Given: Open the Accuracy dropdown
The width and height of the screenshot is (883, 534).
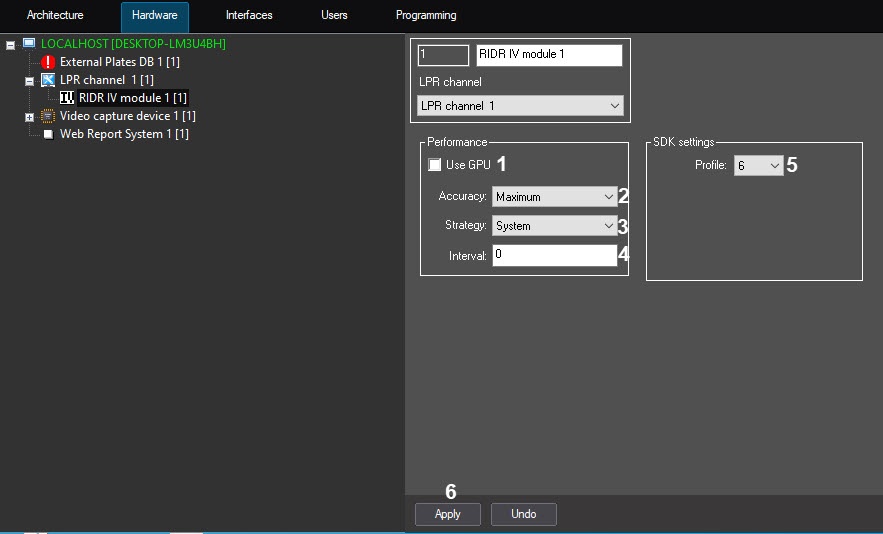Looking at the screenshot, I should click(x=554, y=197).
